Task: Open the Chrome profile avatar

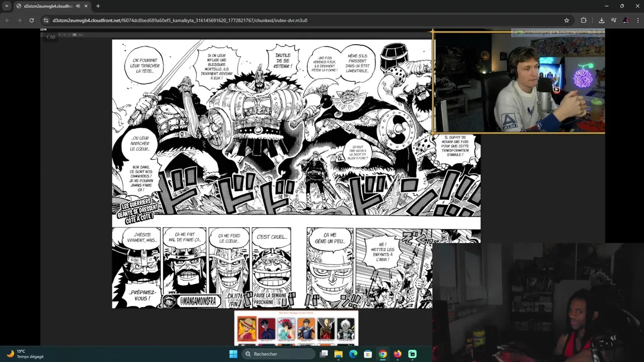Action: 626,20
